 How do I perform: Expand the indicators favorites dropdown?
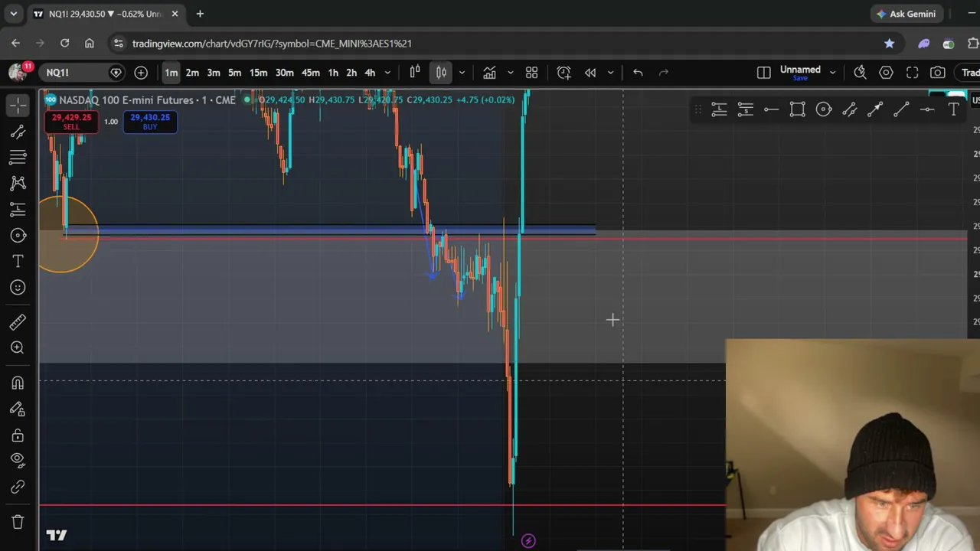[511, 73]
